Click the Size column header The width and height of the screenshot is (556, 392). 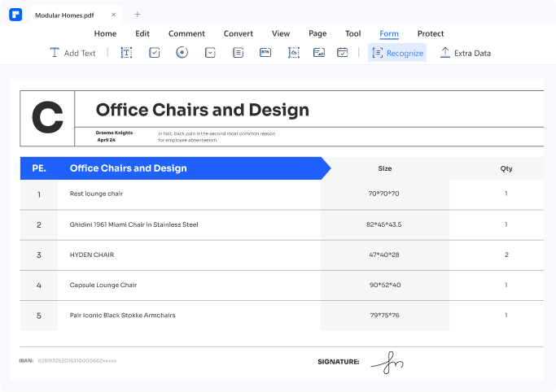click(385, 168)
